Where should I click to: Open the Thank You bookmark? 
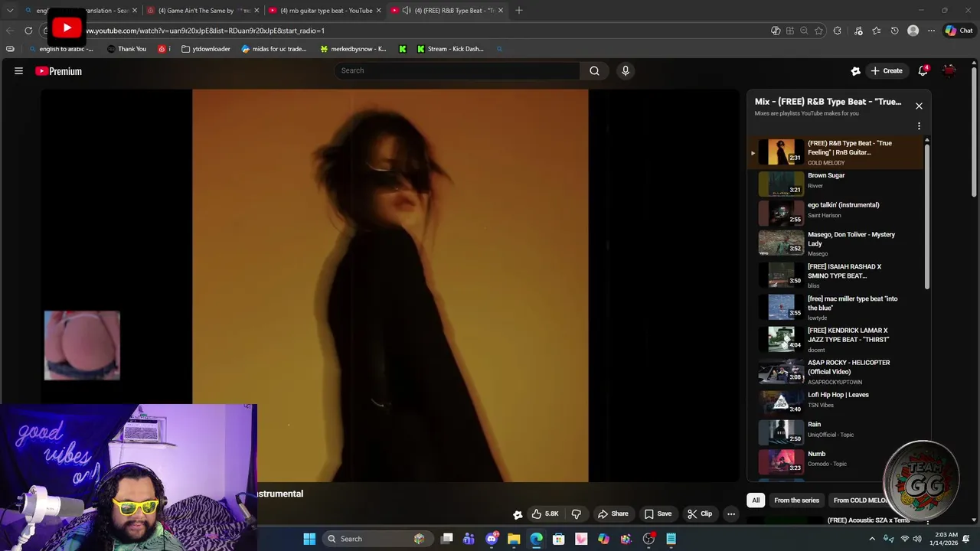coord(126,49)
